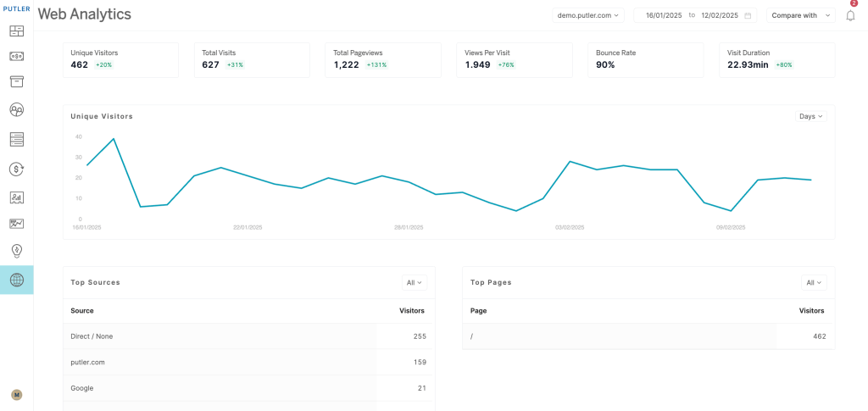Open the Sales money icon in sidebar
The height and width of the screenshot is (411, 868).
point(16,56)
